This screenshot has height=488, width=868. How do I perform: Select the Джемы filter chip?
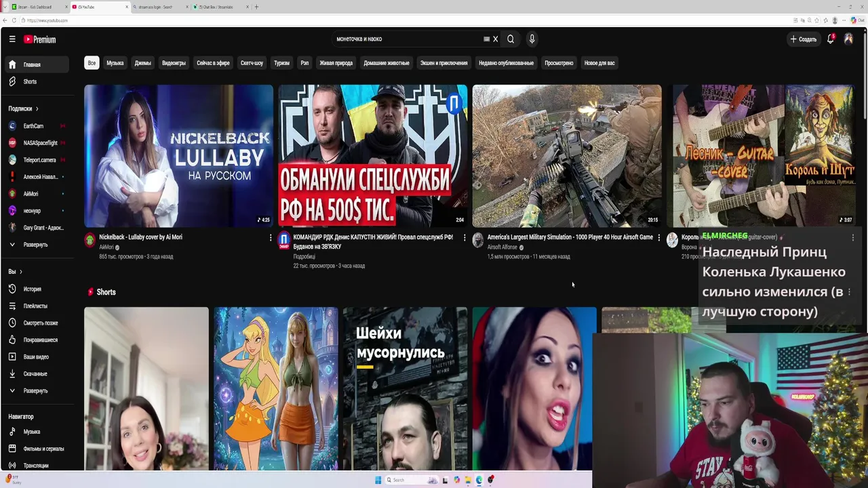tap(142, 63)
